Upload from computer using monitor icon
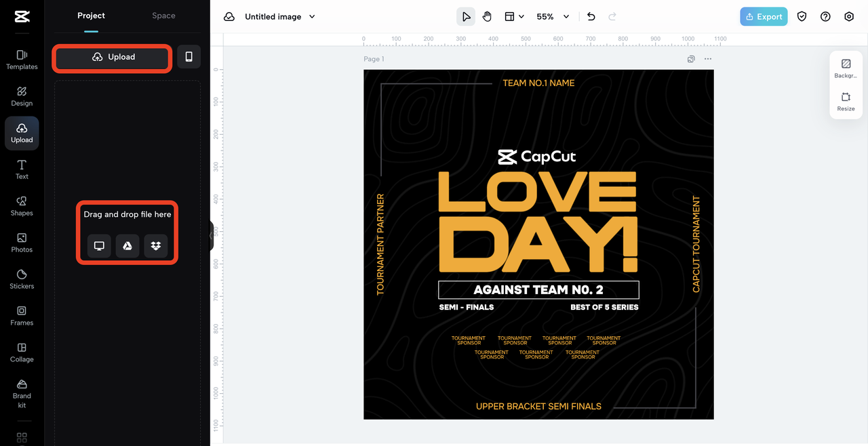The height and width of the screenshot is (446, 868). pos(99,246)
